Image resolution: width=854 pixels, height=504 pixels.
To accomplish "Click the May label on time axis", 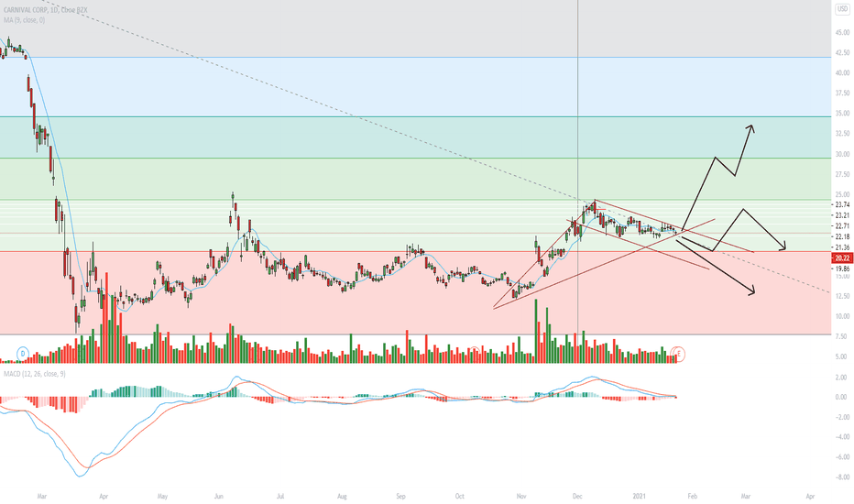I will (x=162, y=497).
